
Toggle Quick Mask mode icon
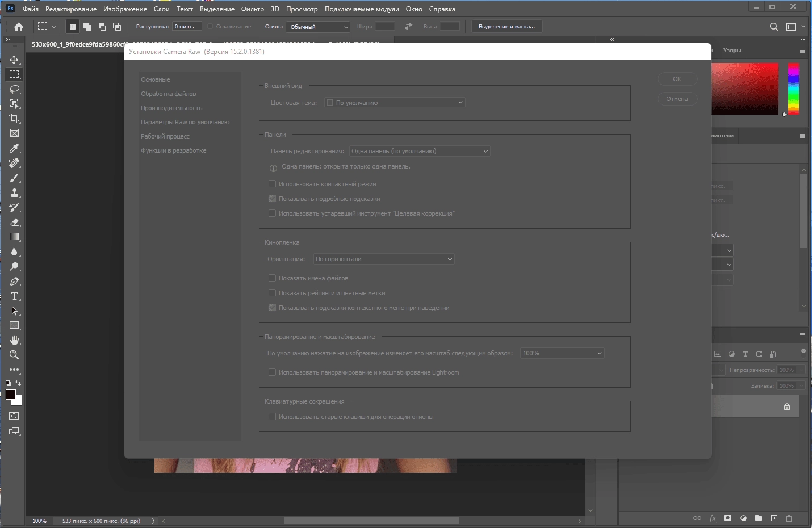click(14, 416)
